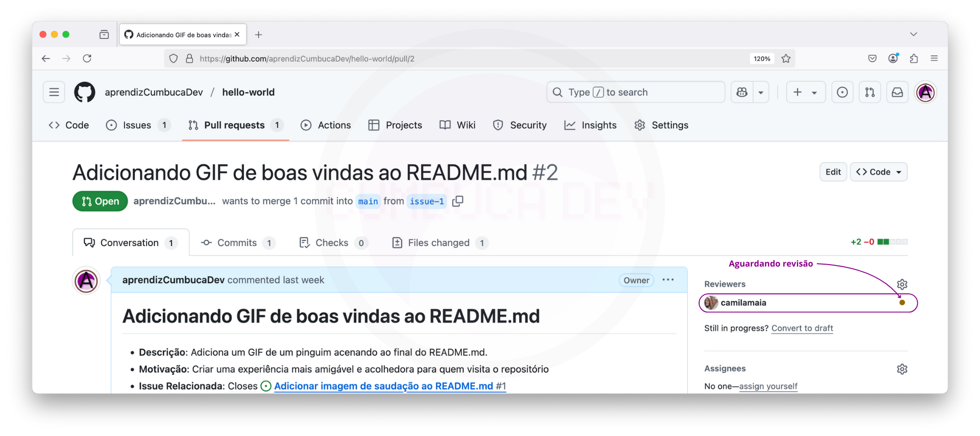Open the global pull requests icon
This screenshot has height=436, width=980.
coord(870,92)
